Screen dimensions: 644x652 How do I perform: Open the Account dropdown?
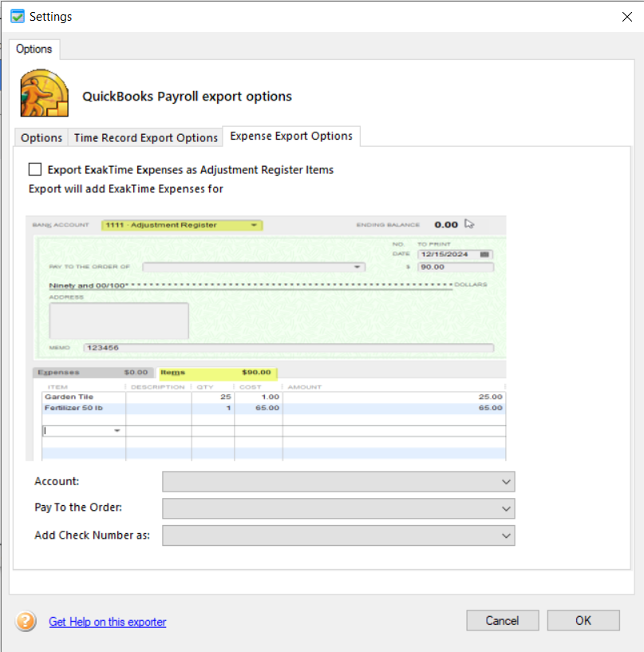click(338, 481)
